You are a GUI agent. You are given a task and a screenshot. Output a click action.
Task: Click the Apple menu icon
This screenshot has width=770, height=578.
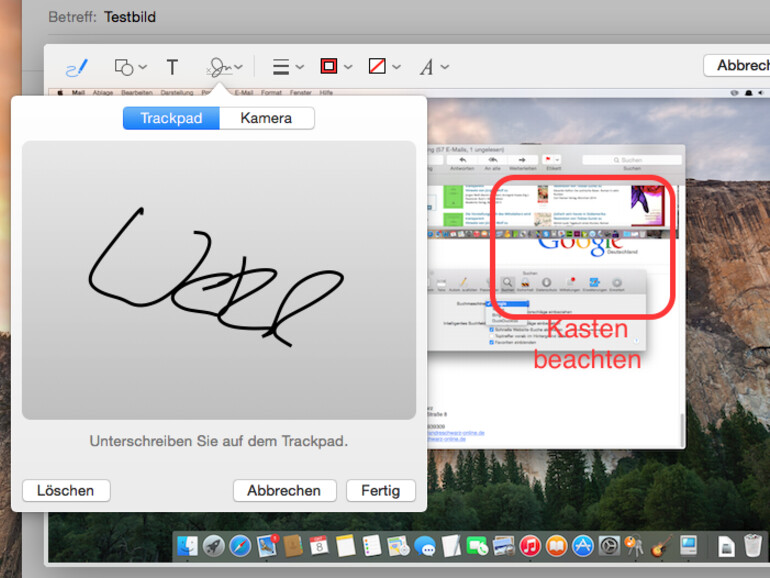tap(60, 92)
